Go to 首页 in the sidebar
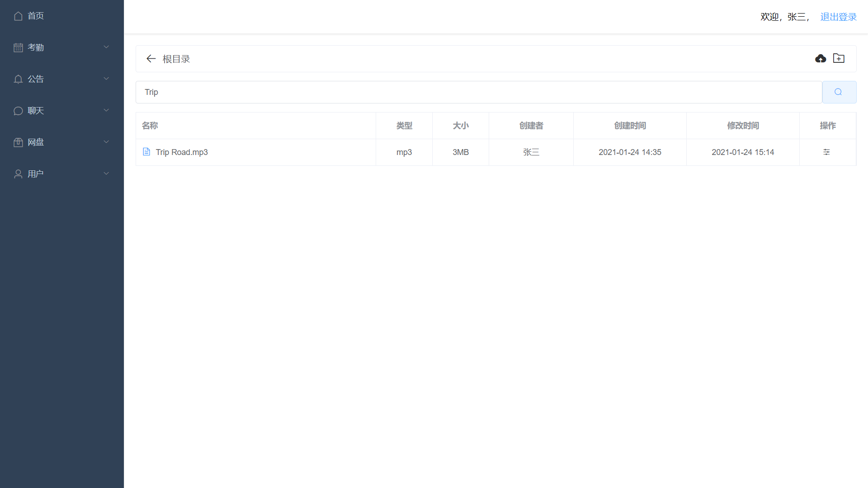 [35, 16]
